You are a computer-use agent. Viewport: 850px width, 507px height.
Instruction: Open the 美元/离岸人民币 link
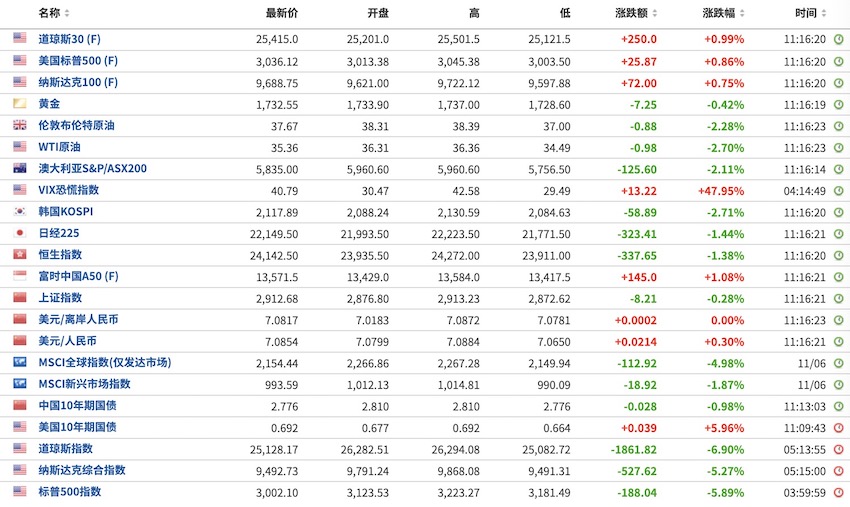click(78, 319)
